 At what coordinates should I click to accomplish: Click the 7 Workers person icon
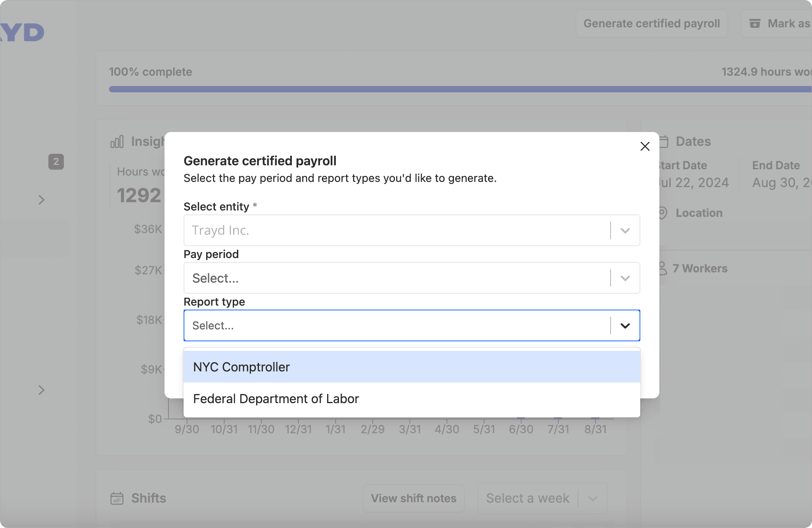[x=663, y=268]
